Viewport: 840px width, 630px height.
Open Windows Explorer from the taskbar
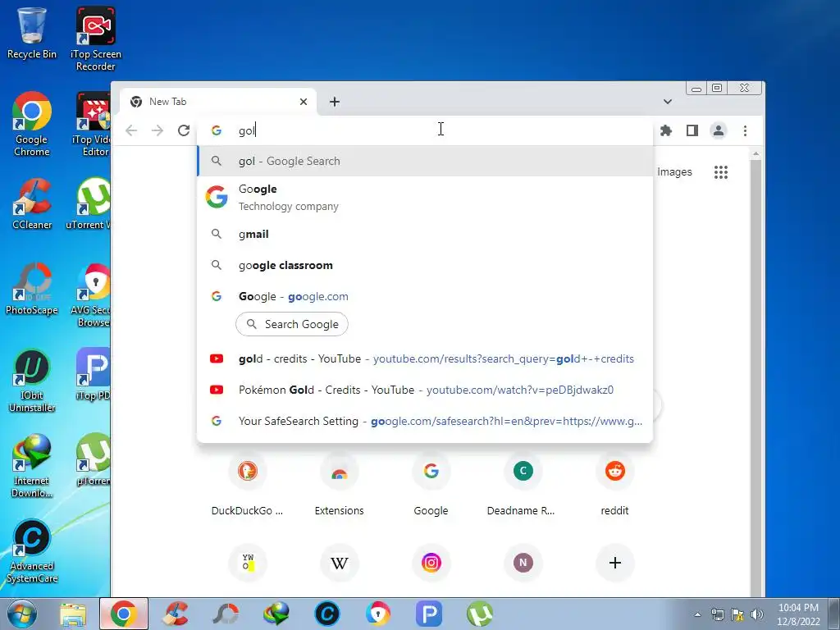click(x=73, y=614)
